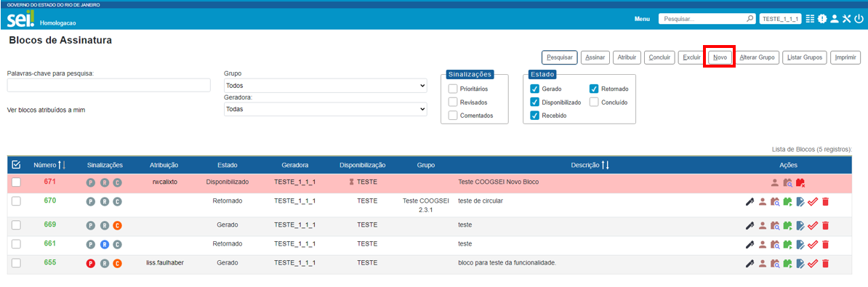Viewport: 868px width, 287px height.
Task: Click the red checkmark conclude icon for block 670
Action: tap(813, 201)
